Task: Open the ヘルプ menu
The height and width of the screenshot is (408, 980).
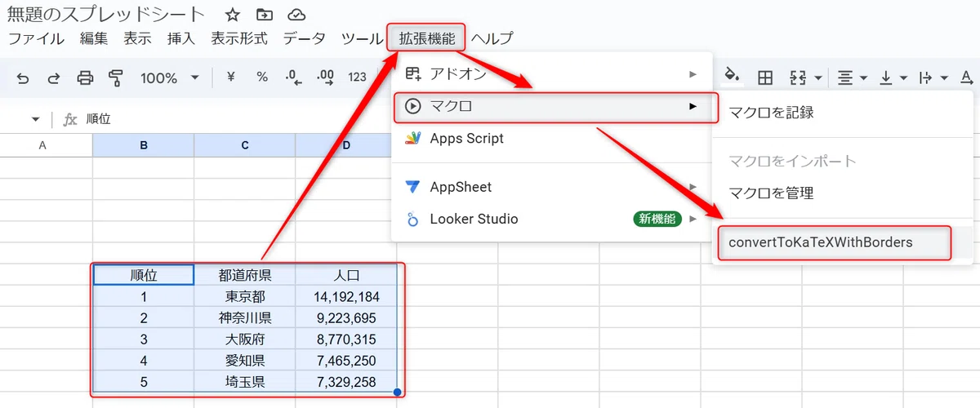Action: click(x=492, y=38)
